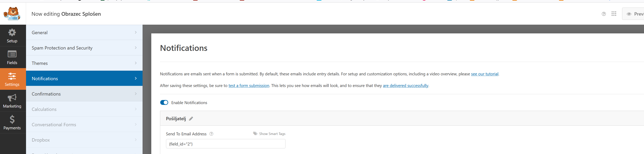Select the Settings sliders icon
Screen dimensions: 644x154
tap(12, 76)
